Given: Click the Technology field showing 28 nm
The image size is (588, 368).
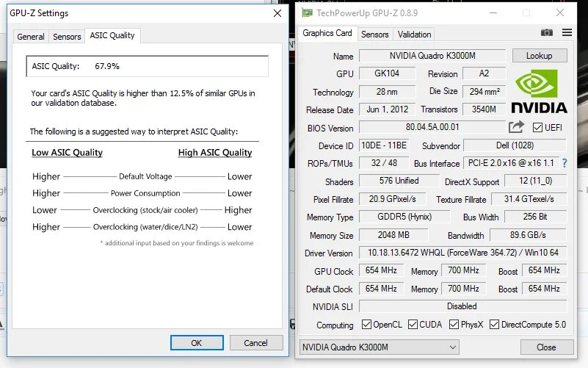Looking at the screenshot, I should pyautogui.click(x=387, y=92).
